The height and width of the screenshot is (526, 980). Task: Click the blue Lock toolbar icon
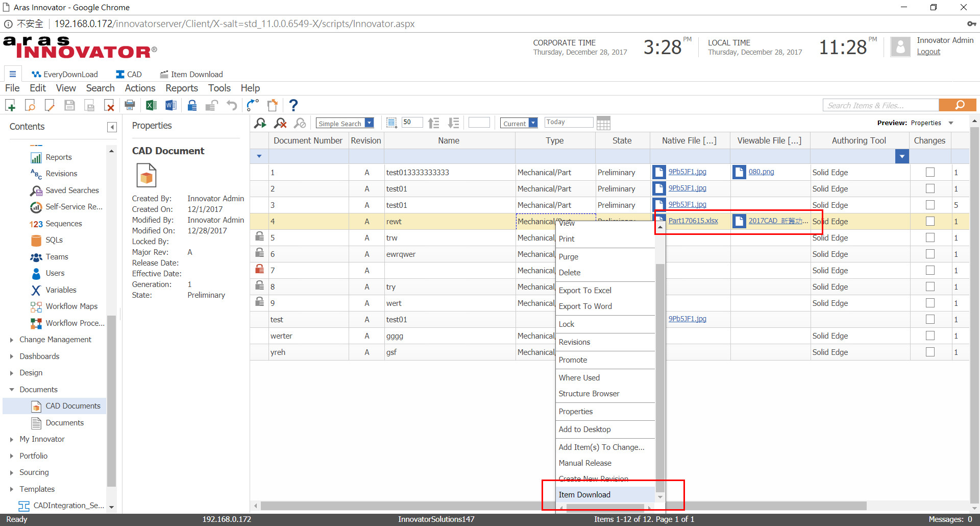coord(192,105)
